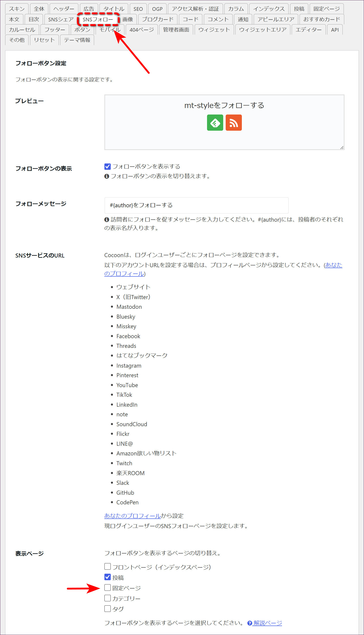Select the SNSフォロー tab

point(98,19)
